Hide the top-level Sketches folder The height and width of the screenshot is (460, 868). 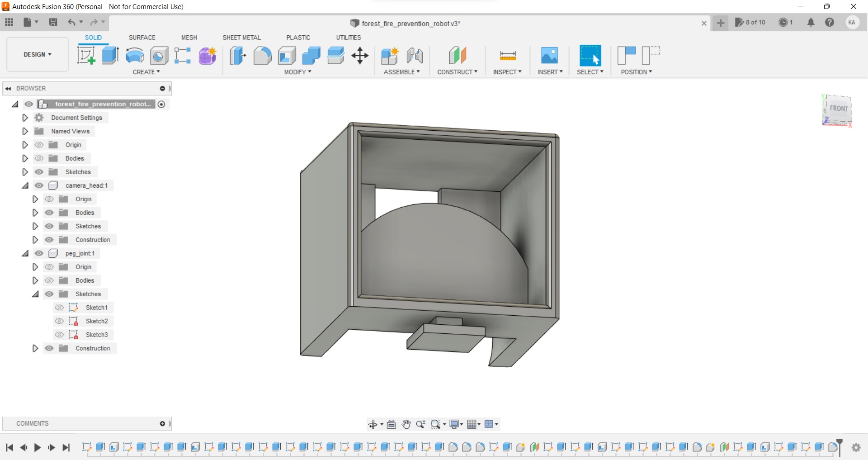click(x=39, y=172)
